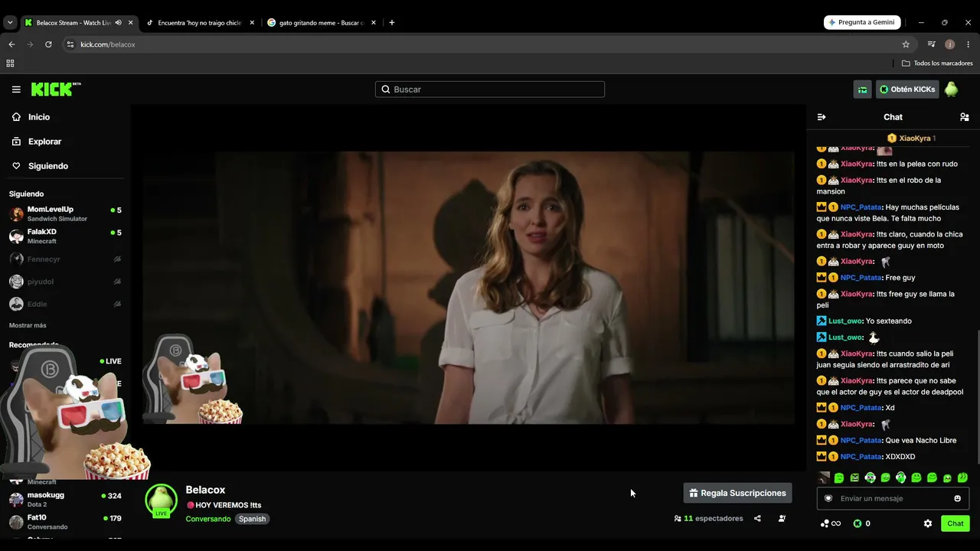The image size is (980, 551).
Task: Select the offline channel piyudol in sidebar
Action: click(65, 282)
